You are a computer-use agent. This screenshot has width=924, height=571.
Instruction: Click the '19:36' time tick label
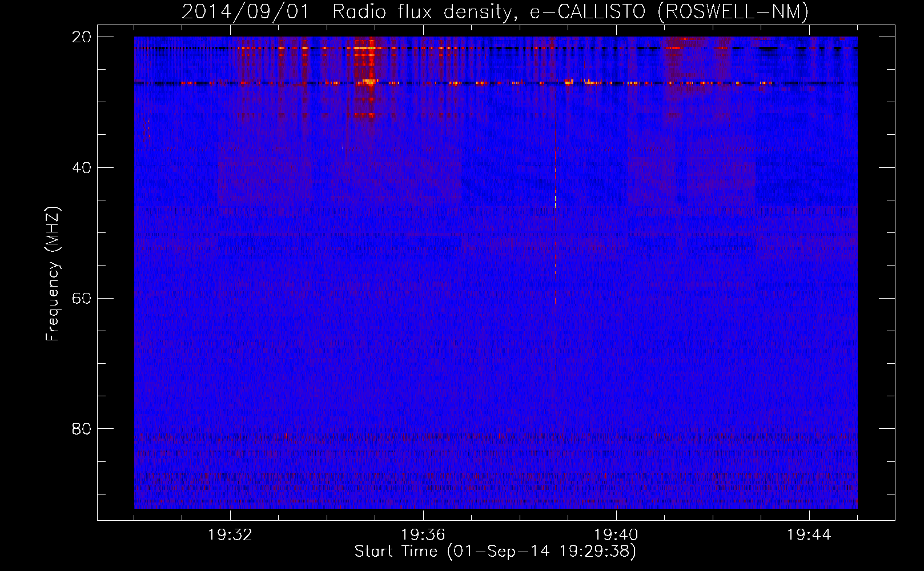point(423,535)
